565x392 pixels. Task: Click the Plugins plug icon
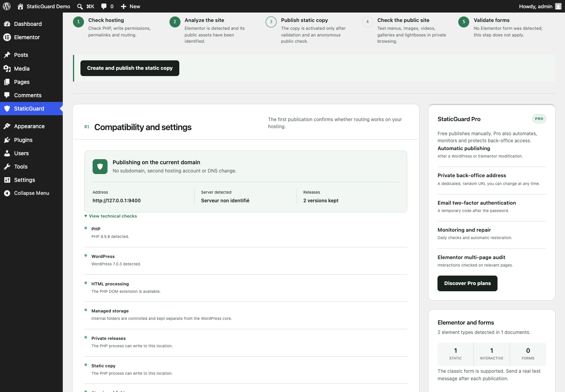(x=7, y=140)
